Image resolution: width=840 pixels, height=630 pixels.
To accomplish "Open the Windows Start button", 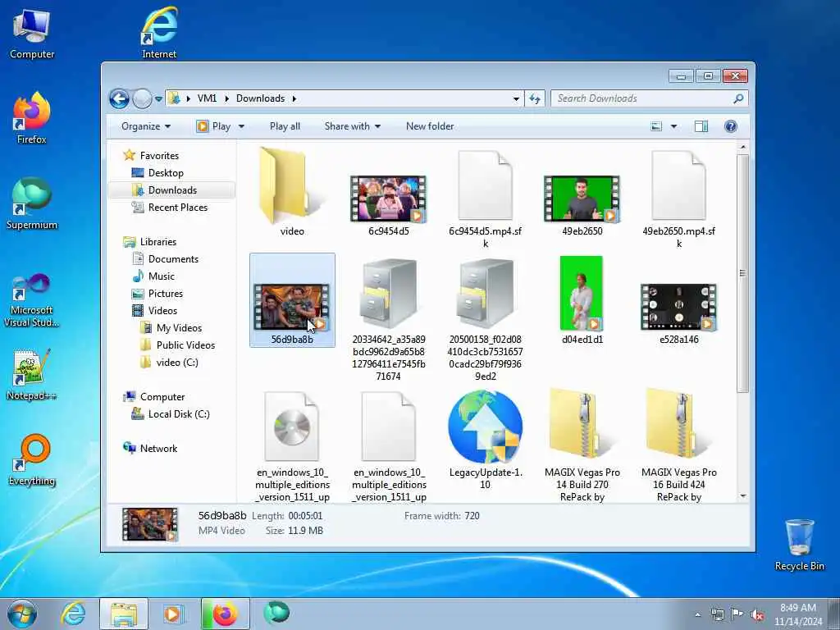I will tap(22, 614).
